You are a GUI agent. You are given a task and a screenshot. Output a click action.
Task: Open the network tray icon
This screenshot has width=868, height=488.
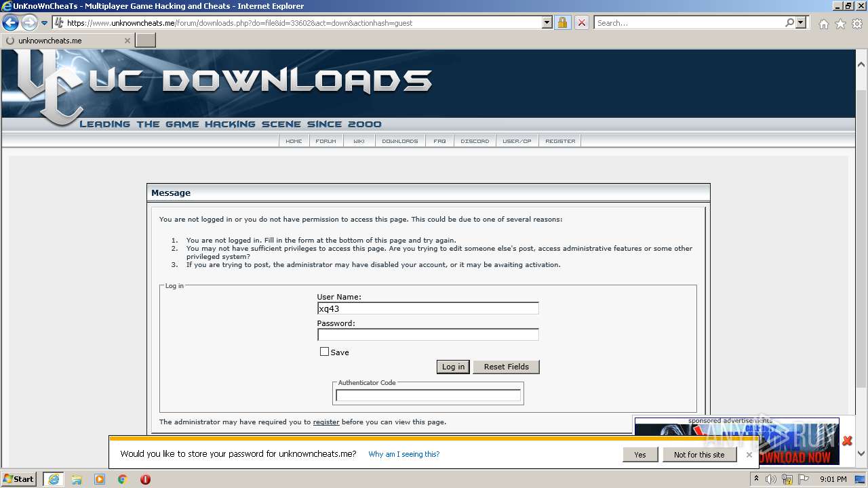(x=787, y=479)
